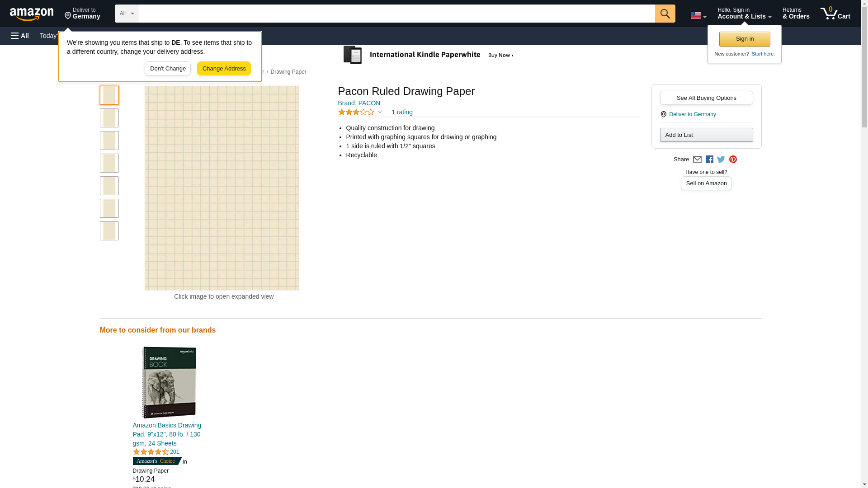Open Returns & Orders

click(x=796, y=14)
